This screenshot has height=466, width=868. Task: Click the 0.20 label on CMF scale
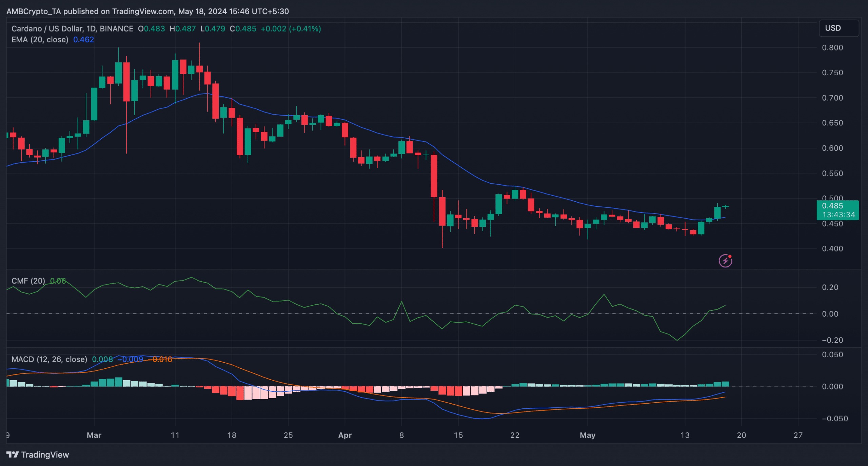coord(830,287)
